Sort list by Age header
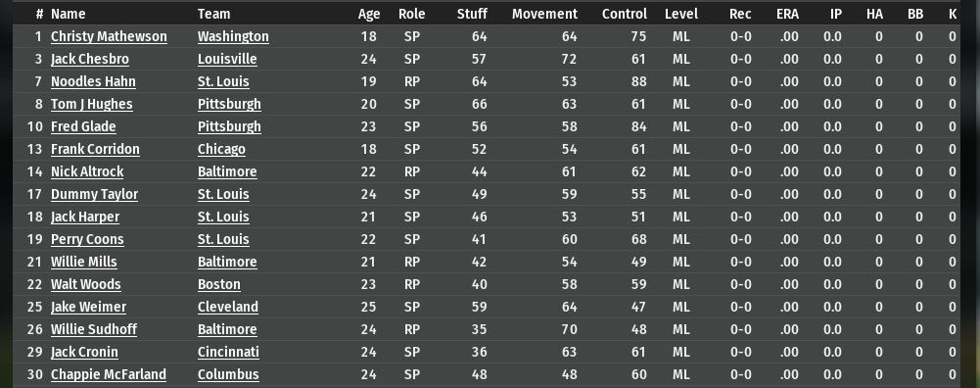Image resolution: width=980 pixels, height=388 pixels. pyautogui.click(x=369, y=14)
